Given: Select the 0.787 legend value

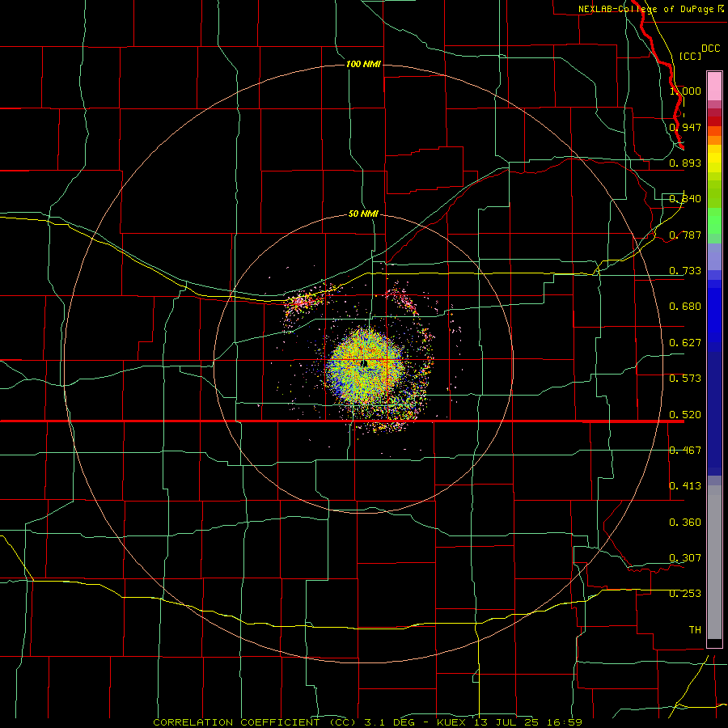Looking at the screenshot, I should tap(685, 235).
